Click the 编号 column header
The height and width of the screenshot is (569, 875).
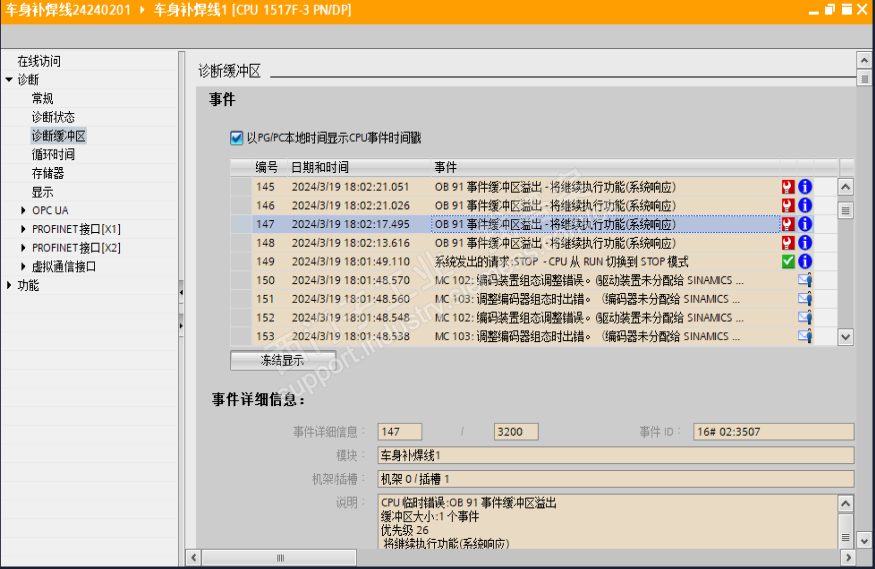[267, 167]
